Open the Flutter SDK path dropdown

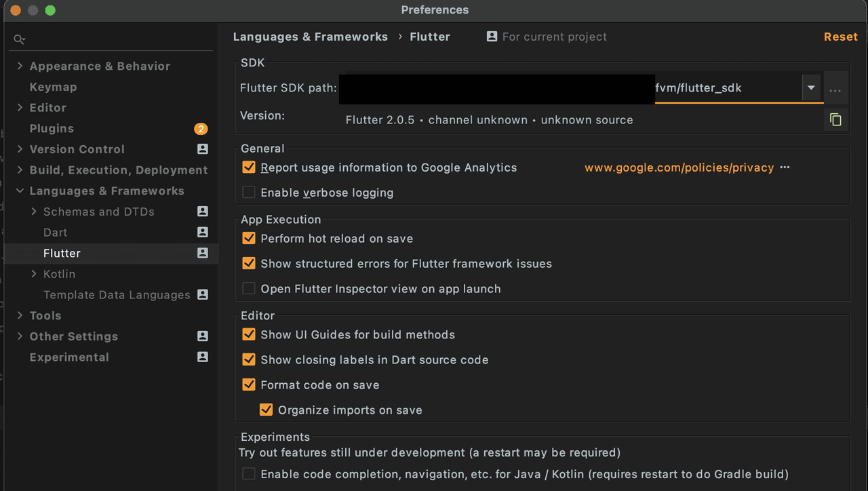[811, 88]
